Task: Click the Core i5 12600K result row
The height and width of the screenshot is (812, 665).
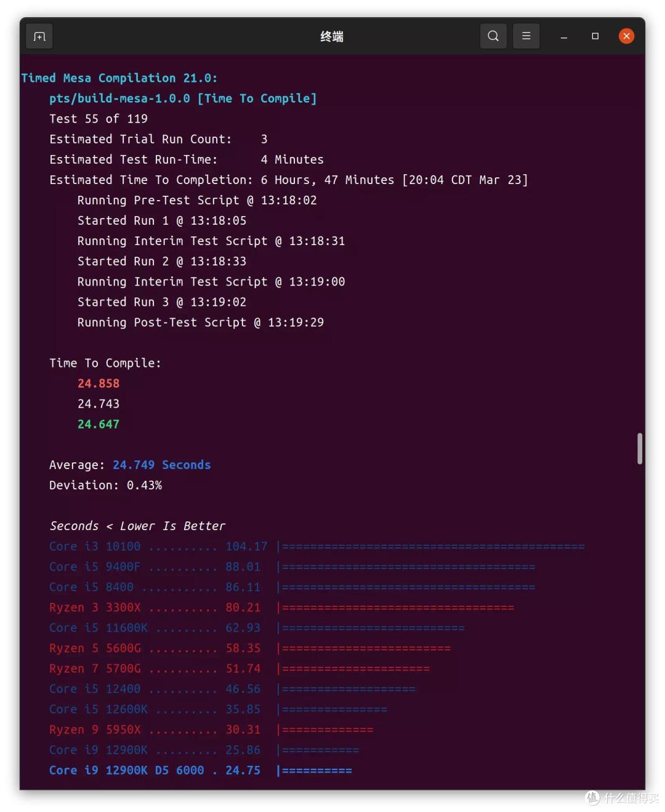Action: pos(219,709)
